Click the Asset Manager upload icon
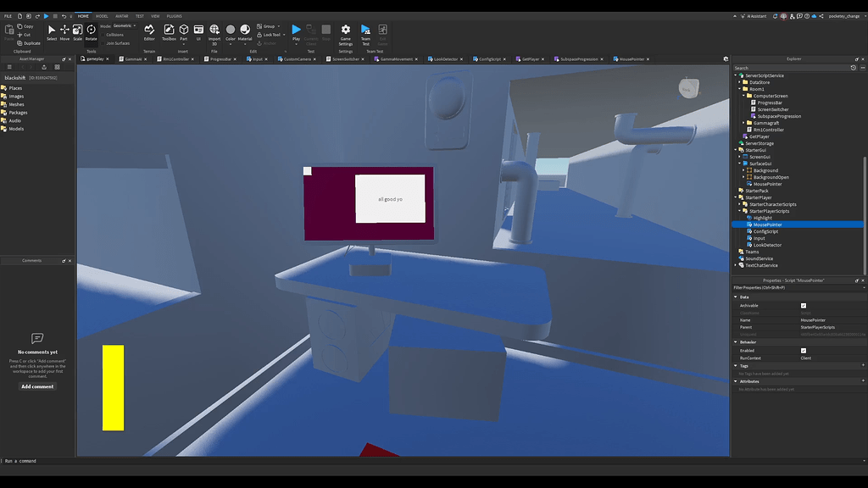Viewport: 868px width, 488px height. [x=44, y=67]
